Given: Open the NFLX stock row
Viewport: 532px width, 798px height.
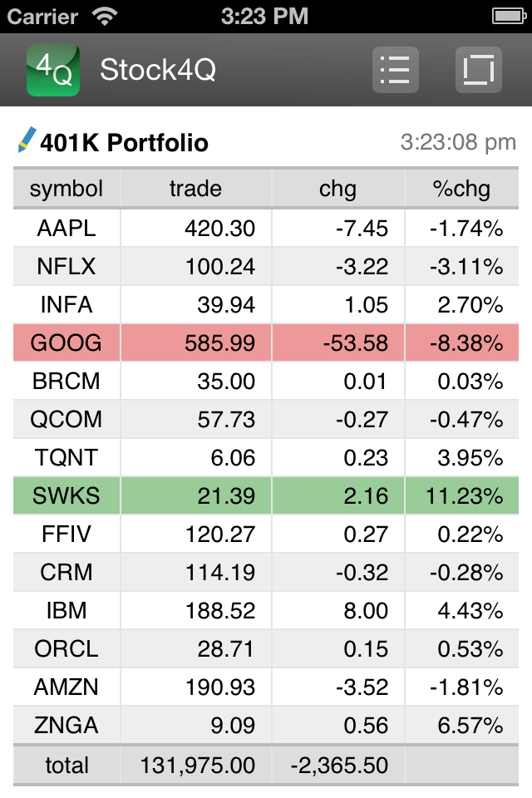Looking at the screenshot, I should (x=266, y=266).
